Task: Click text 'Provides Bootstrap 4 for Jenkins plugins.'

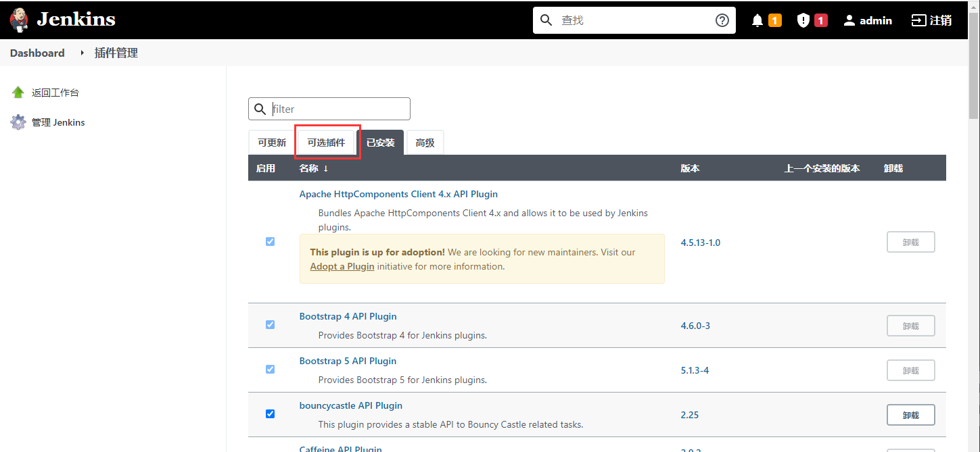Action: coord(402,335)
